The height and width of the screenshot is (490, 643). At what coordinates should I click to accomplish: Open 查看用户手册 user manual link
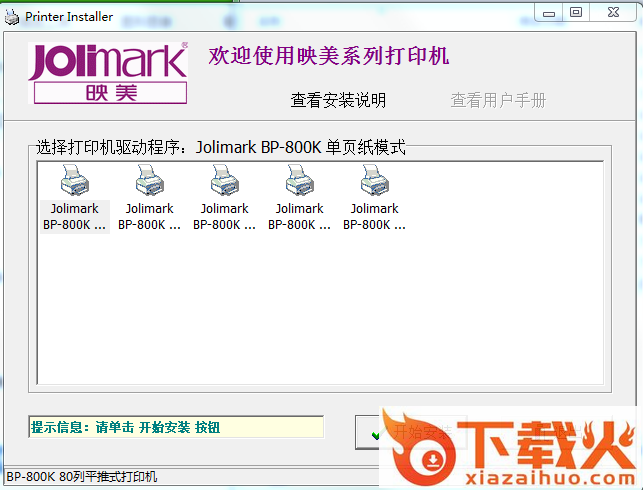498,100
